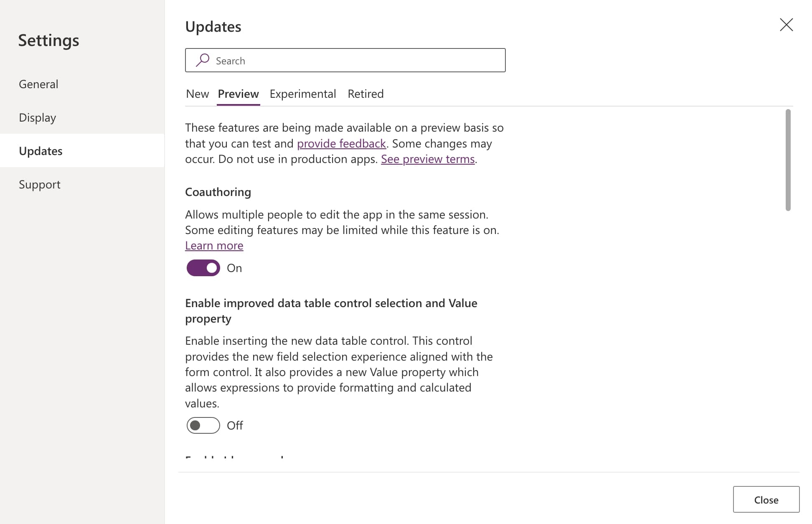
Task: Open the Experimental tab
Action: tap(303, 94)
